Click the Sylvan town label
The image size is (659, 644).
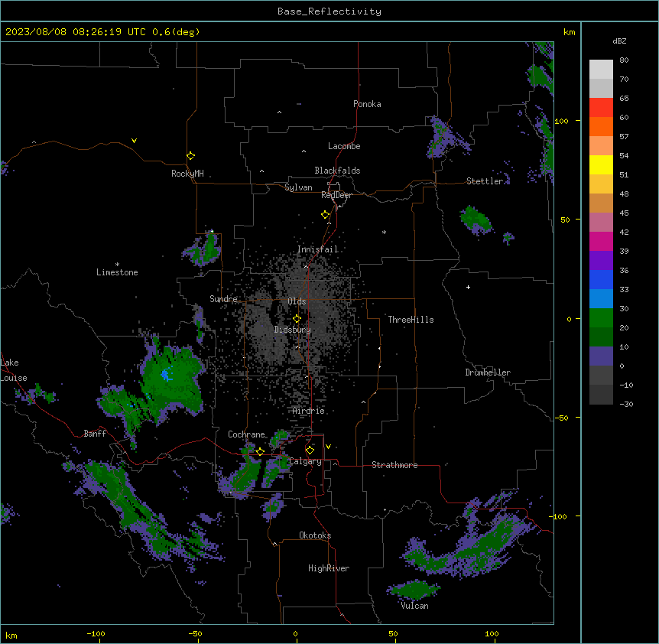point(298,187)
